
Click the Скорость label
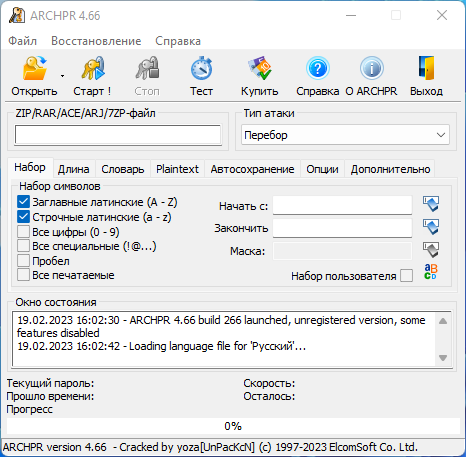pyautogui.click(x=269, y=383)
